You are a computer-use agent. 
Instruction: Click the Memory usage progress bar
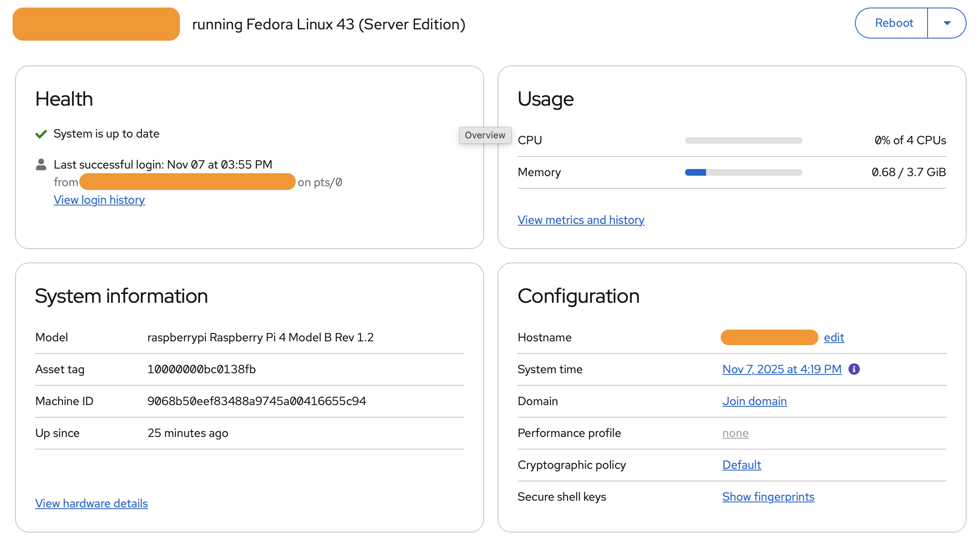pos(743,172)
